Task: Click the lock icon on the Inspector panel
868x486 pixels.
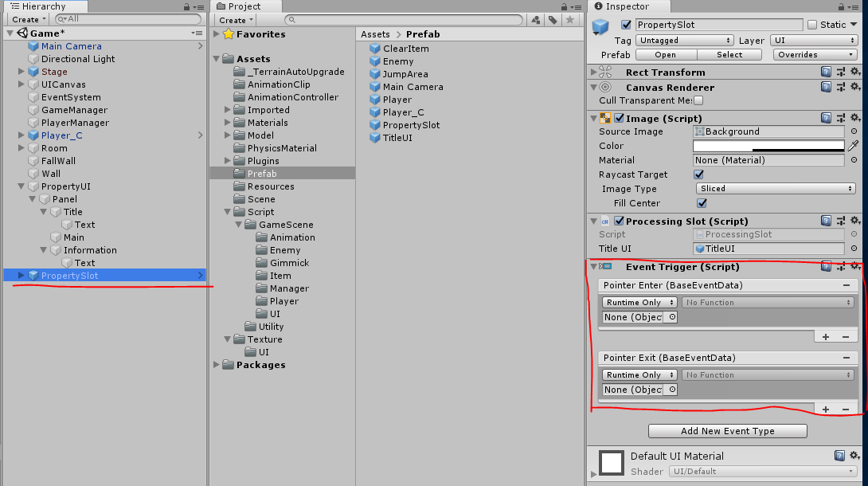Action: tap(842, 6)
